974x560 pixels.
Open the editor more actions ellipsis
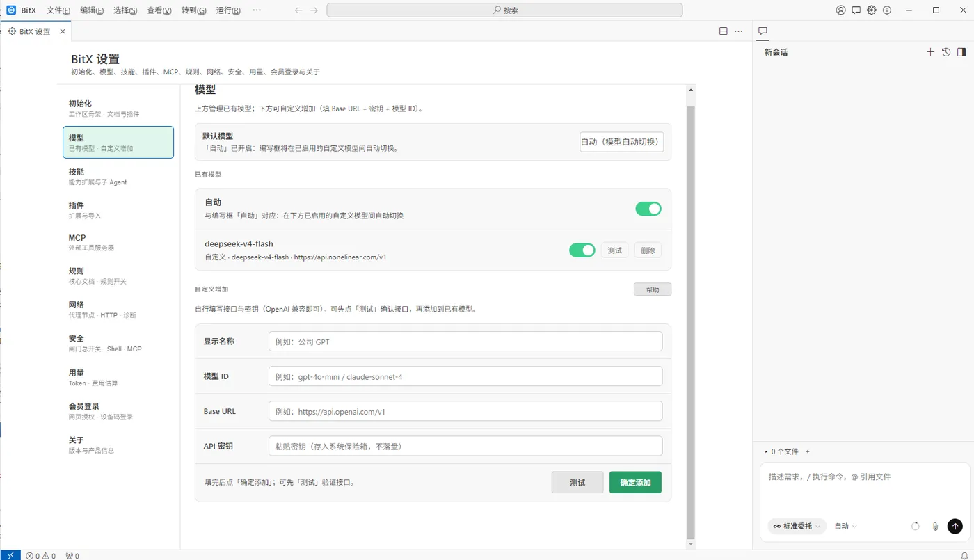[x=738, y=31]
